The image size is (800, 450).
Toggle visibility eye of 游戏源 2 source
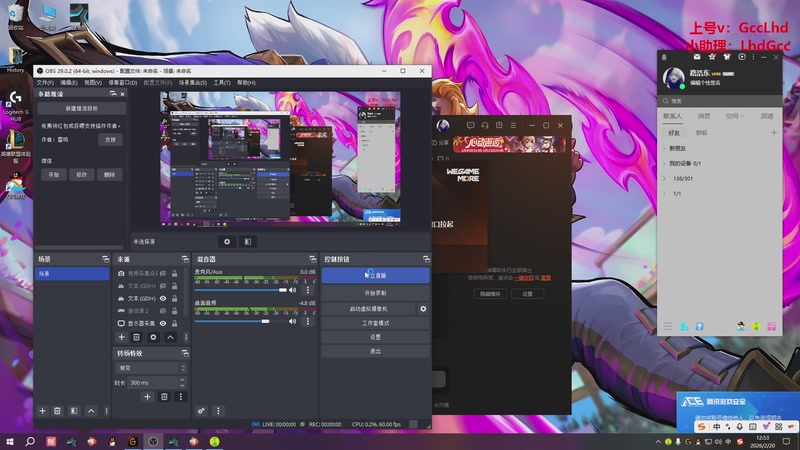pos(163,311)
